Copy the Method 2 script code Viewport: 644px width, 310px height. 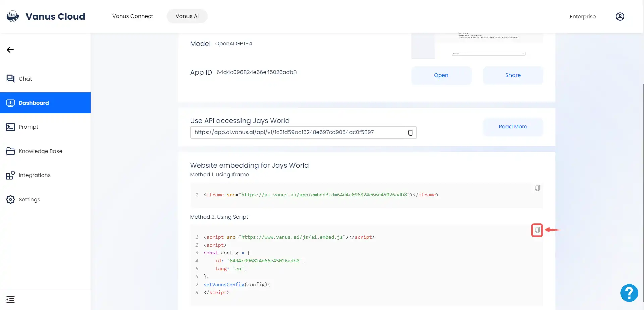click(x=537, y=230)
